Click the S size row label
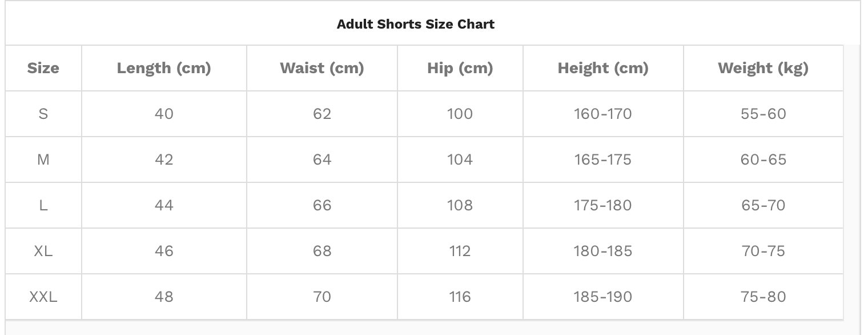Screen dimensions: 868x335 pyautogui.click(x=43, y=114)
